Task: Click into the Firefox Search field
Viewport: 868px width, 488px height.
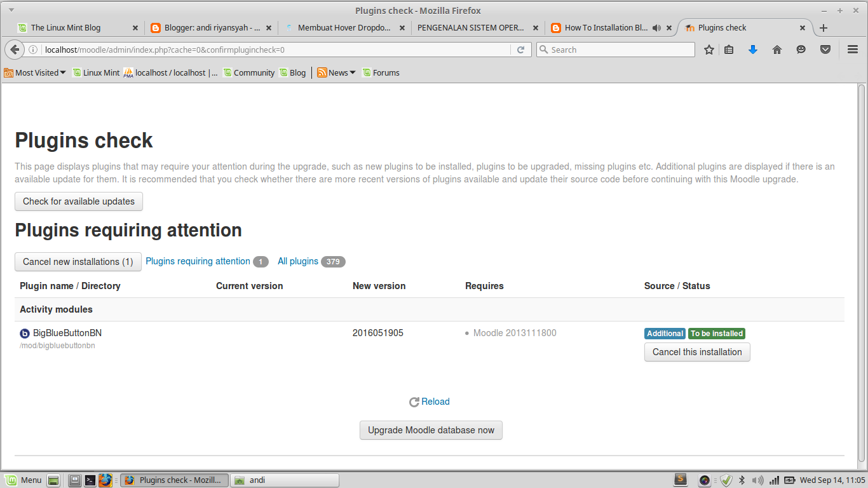Action: coord(615,50)
